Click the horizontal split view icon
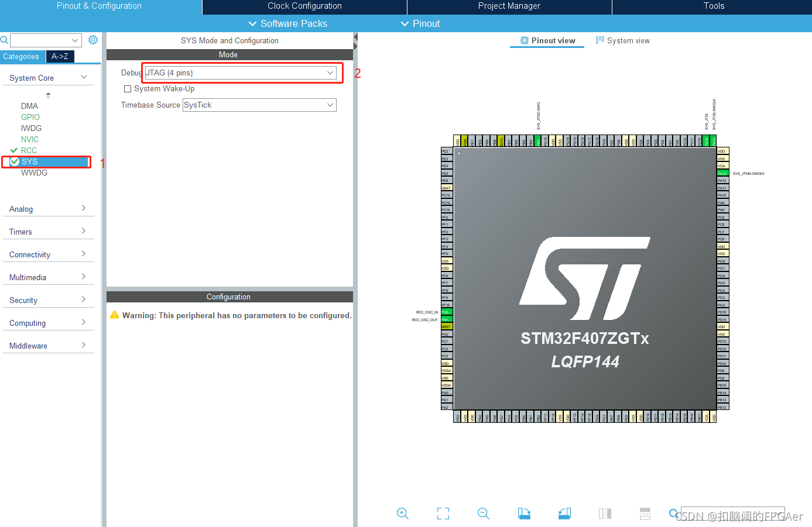Image resolution: width=812 pixels, height=527 pixels. click(x=645, y=514)
